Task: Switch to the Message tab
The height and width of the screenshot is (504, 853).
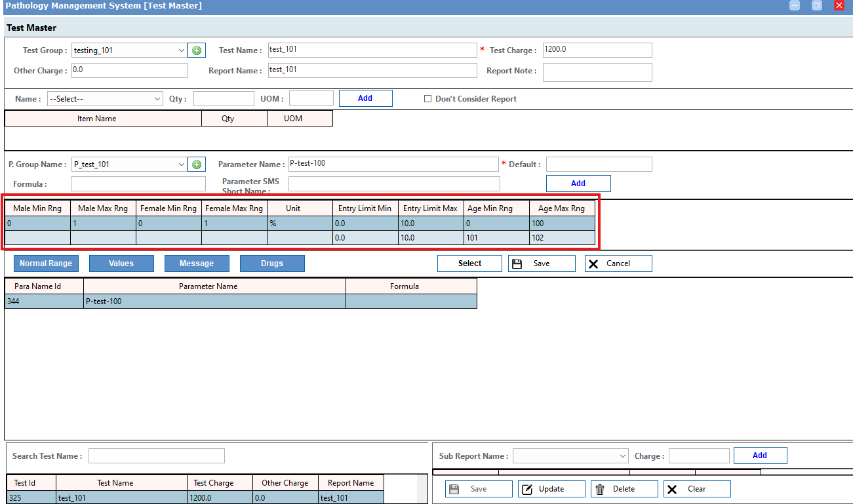Action: (x=197, y=263)
